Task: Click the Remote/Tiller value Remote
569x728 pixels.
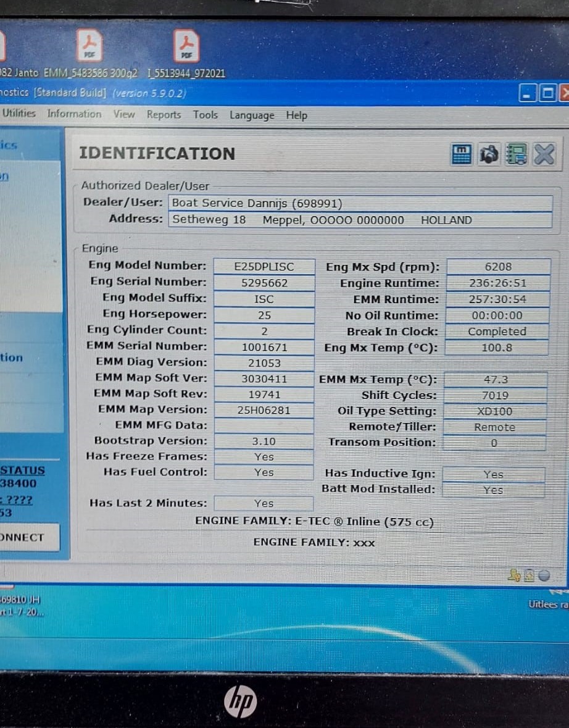Action: click(x=495, y=427)
